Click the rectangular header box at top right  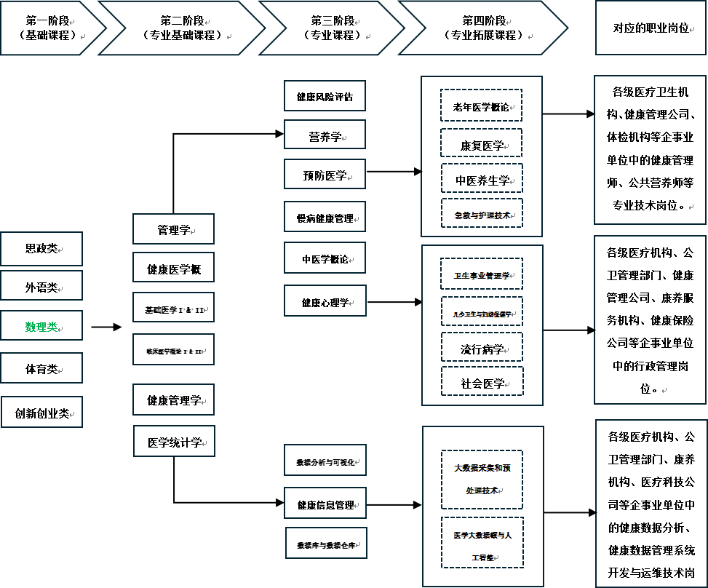tap(651, 28)
